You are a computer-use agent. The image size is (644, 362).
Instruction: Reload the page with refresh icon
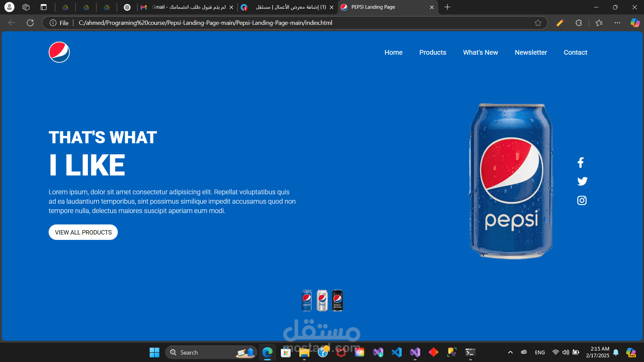point(30,23)
